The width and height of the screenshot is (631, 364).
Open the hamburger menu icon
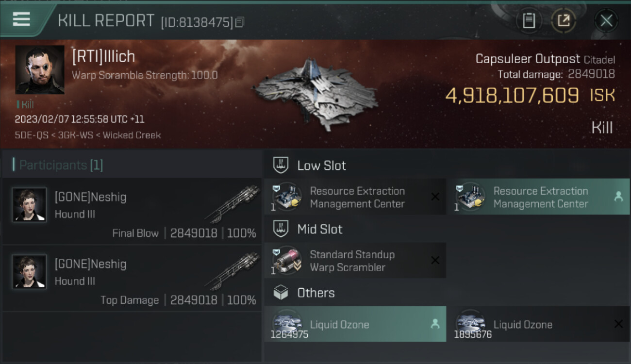[21, 19]
